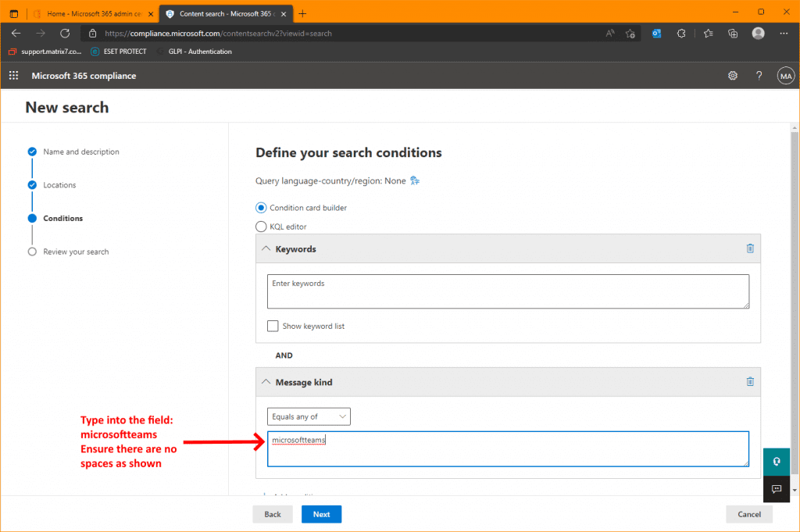
Task: Click the help question mark icon
Action: [759, 76]
